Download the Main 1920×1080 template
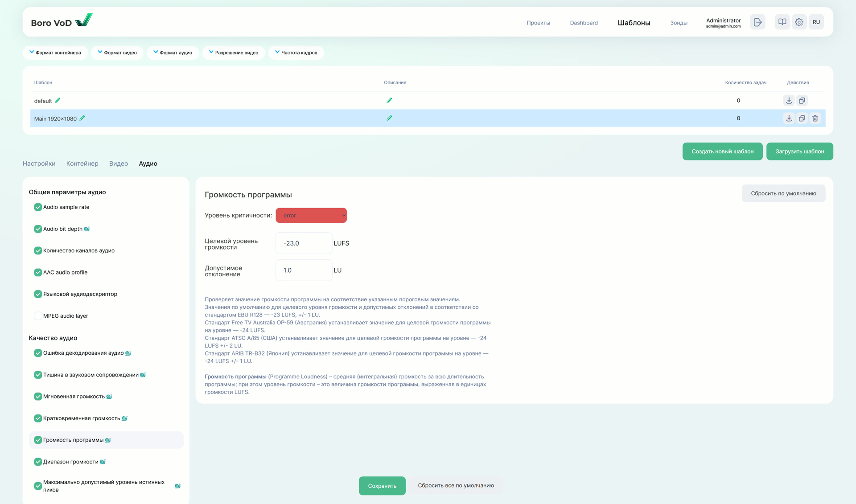 pos(789,119)
